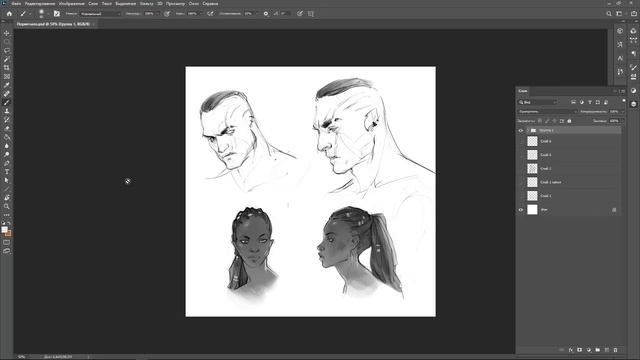Expand the Группа 1 group arrow
Viewport: 640px width, 360px height.
tap(527, 131)
